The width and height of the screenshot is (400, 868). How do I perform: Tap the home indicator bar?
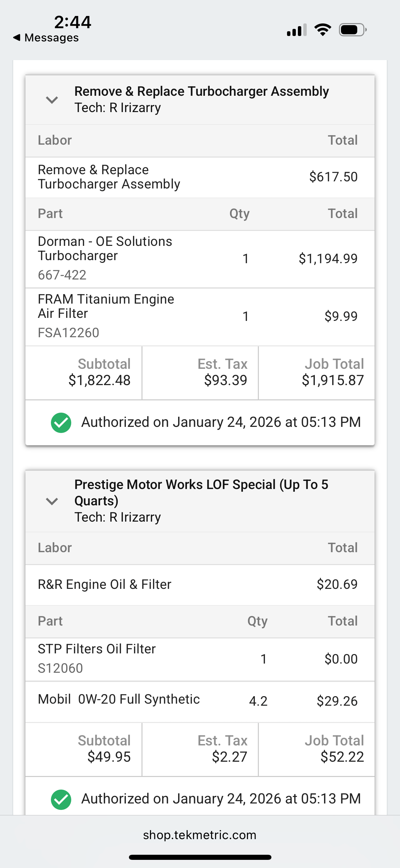tap(200, 857)
